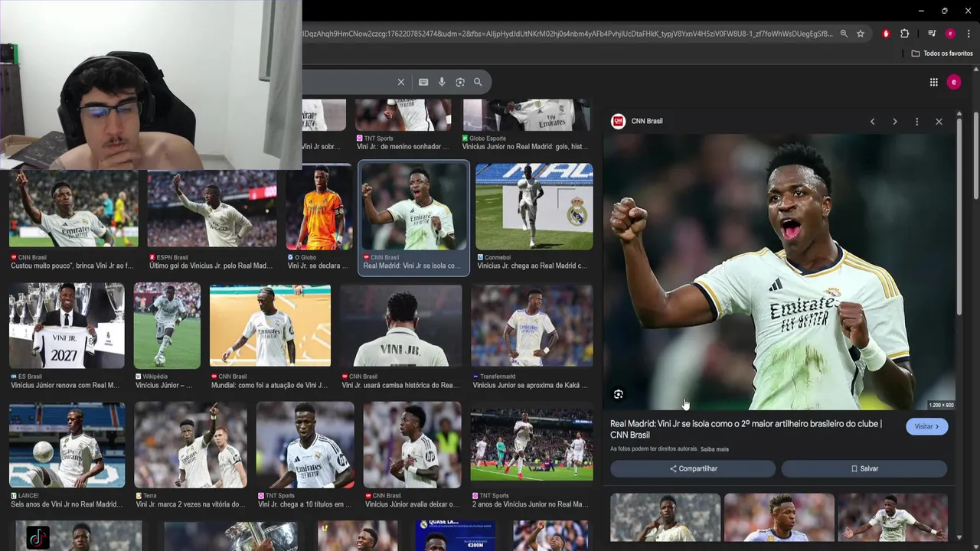
Task: Select 'Vinícius Júnior avalia deixar' thumbnail
Action: tap(412, 445)
